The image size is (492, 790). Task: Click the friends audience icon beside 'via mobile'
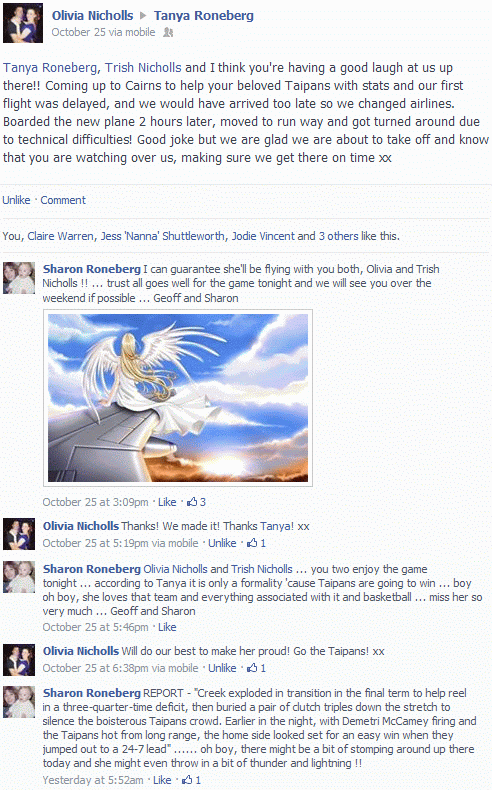pyautogui.click(x=168, y=33)
